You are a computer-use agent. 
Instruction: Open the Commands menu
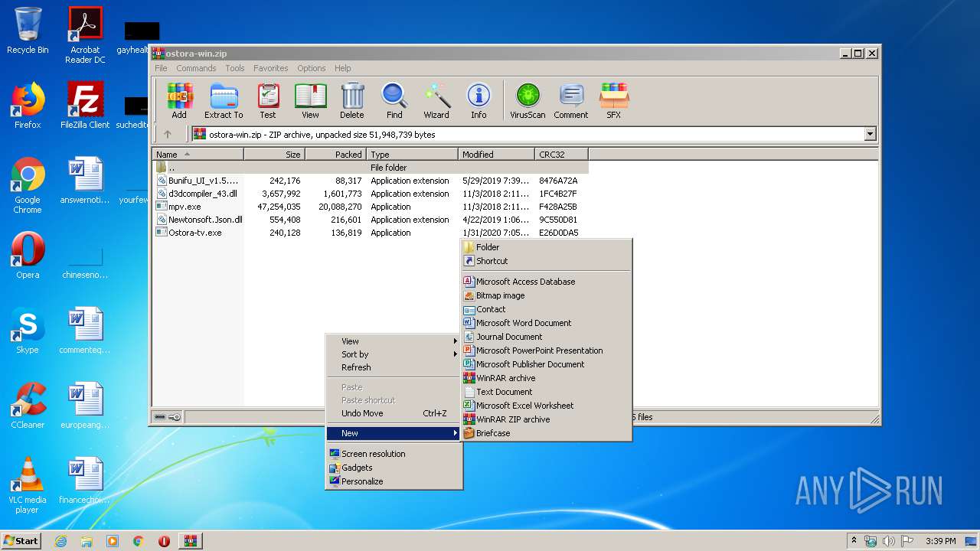pos(196,68)
